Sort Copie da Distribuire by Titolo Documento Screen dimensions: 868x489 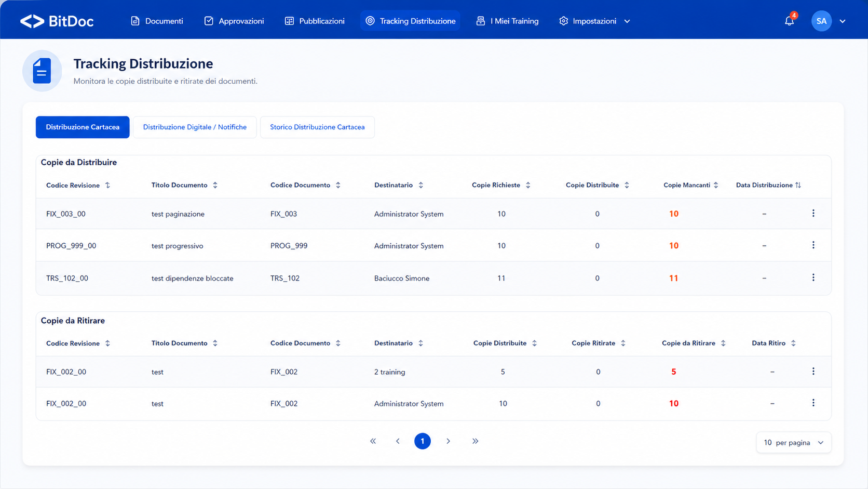pos(215,186)
